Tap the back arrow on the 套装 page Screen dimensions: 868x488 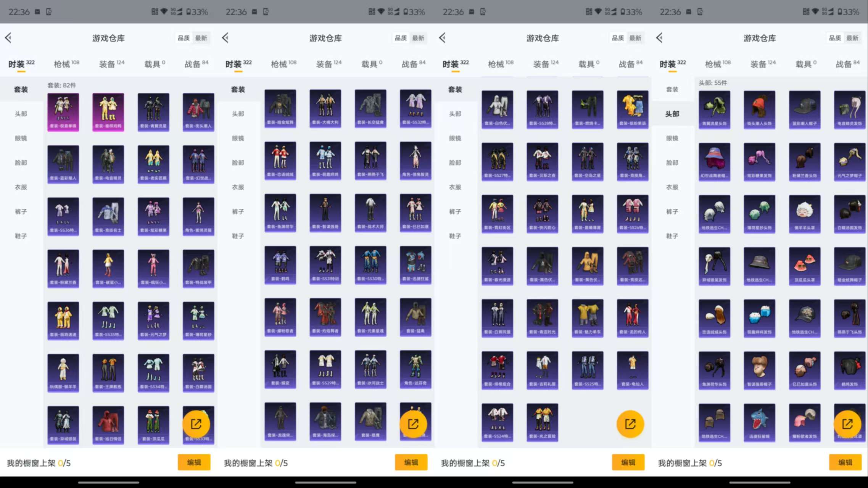point(8,38)
